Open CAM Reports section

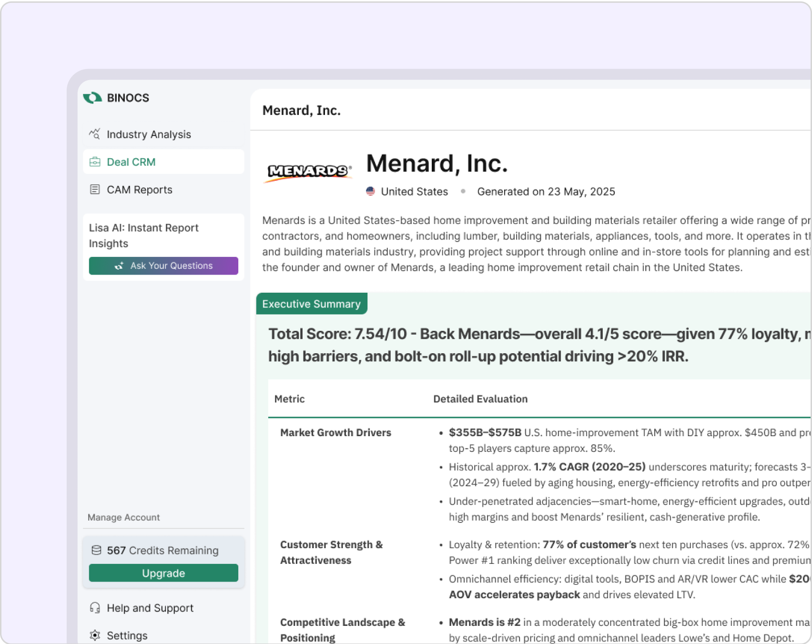pos(163,190)
